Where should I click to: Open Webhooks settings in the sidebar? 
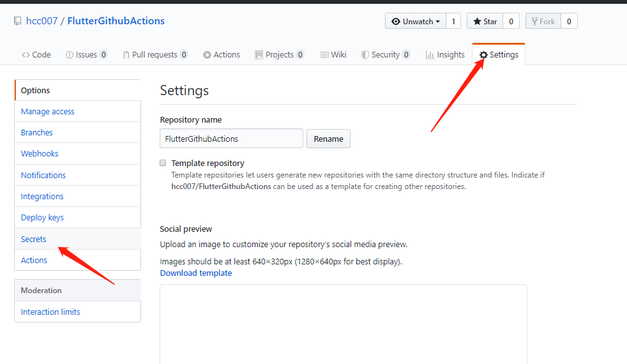40,154
